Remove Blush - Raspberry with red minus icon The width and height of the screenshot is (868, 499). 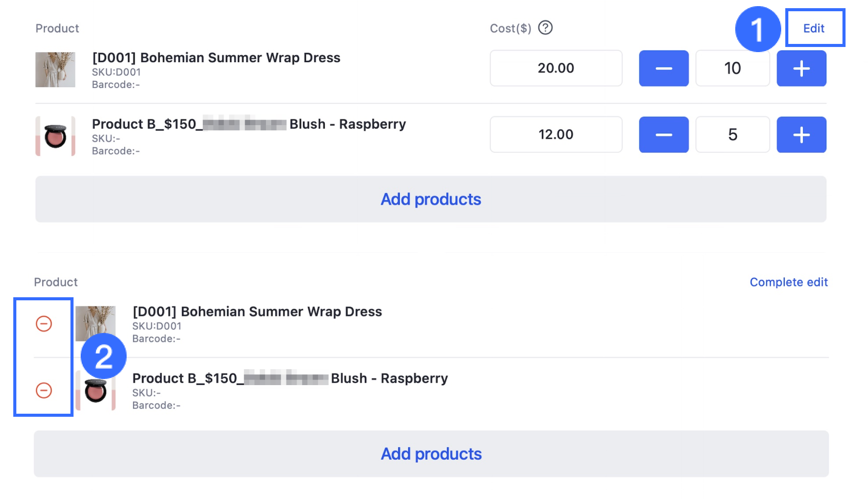44,391
